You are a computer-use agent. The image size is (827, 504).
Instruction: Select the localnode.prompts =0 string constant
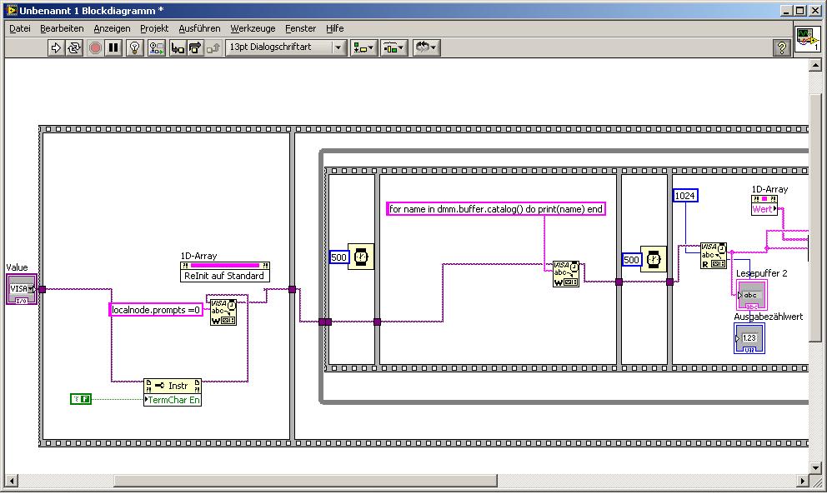point(156,310)
